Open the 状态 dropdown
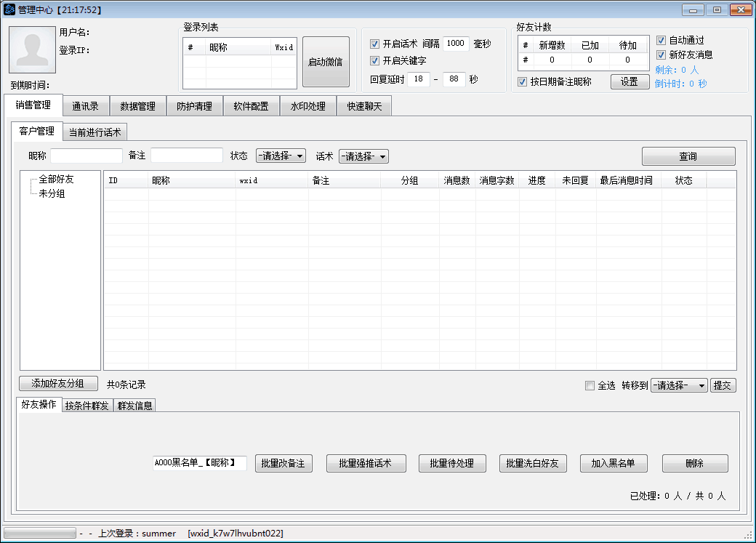The image size is (756, 543). click(281, 156)
